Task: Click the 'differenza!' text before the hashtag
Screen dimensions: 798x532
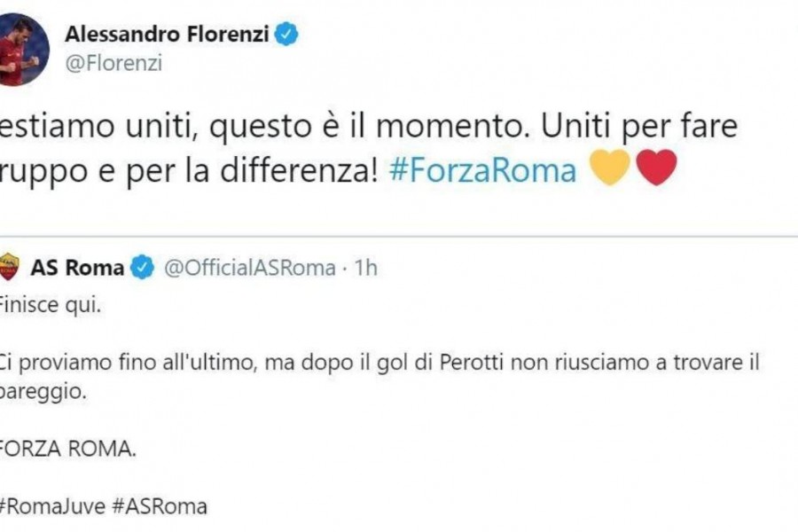Action: point(300,170)
